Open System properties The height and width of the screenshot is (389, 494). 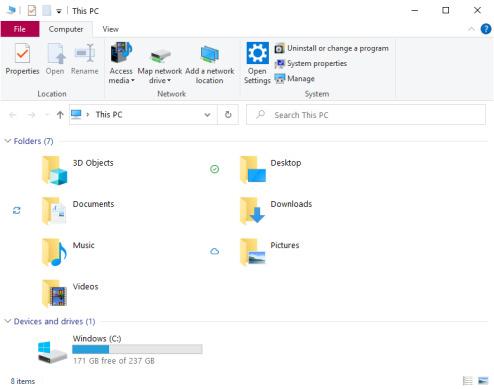click(x=311, y=63)
